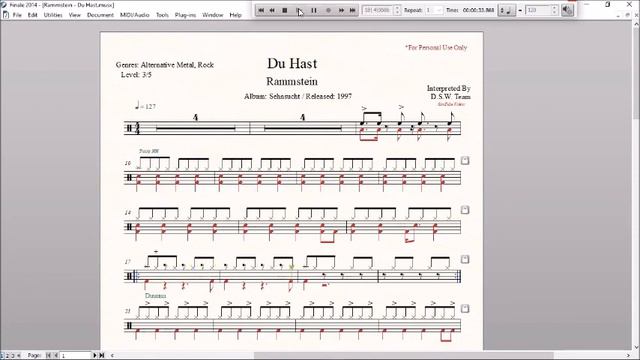
Task: Open the File menu
Action: 17,15
